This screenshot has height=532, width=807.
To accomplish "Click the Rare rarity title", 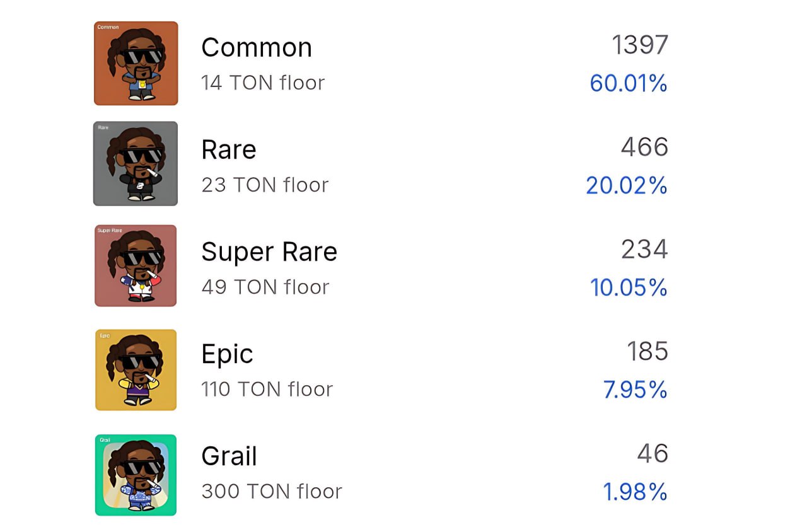I will click(228, 150).
